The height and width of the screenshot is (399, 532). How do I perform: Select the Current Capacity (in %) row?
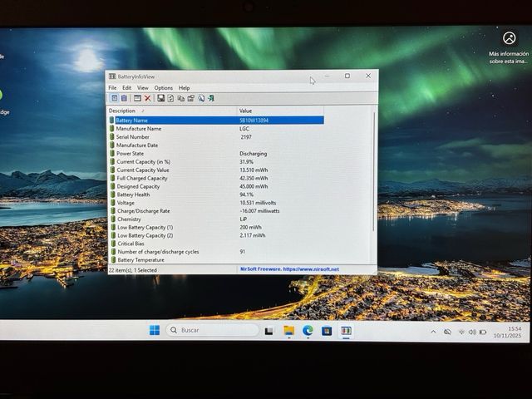coord(216,162)
